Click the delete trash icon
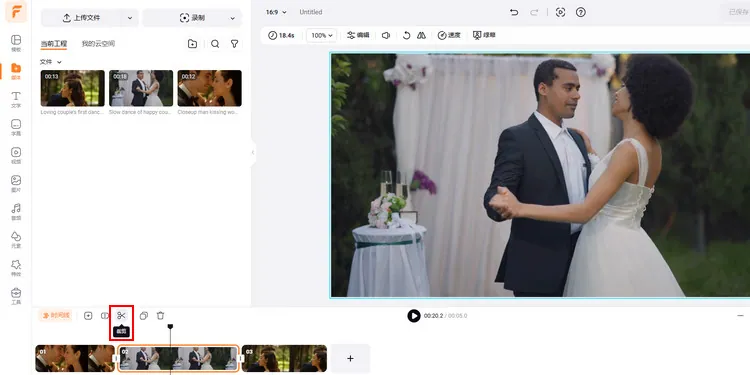Image resolution: width=750 pixels, height=375 pixels. click(160, 316)
